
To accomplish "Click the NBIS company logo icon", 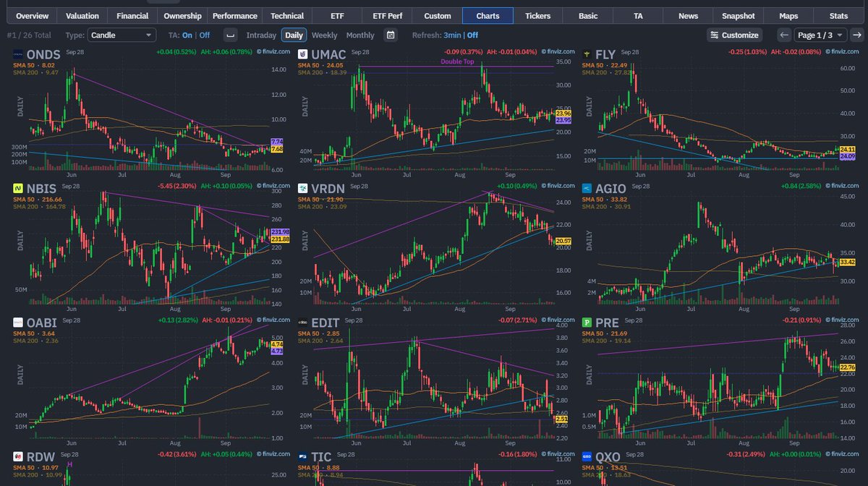I will click(x=18, y=188).
